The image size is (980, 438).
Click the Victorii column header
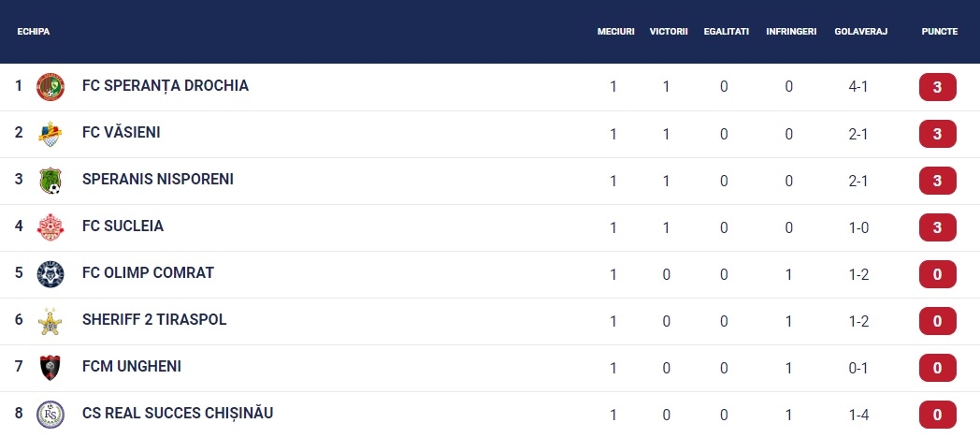click(x=669, y=31)
